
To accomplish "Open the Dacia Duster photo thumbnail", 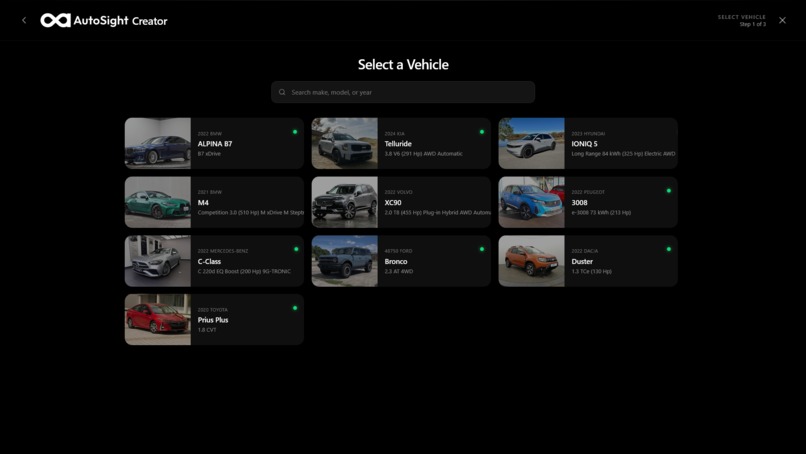I will tap(532, 261).
